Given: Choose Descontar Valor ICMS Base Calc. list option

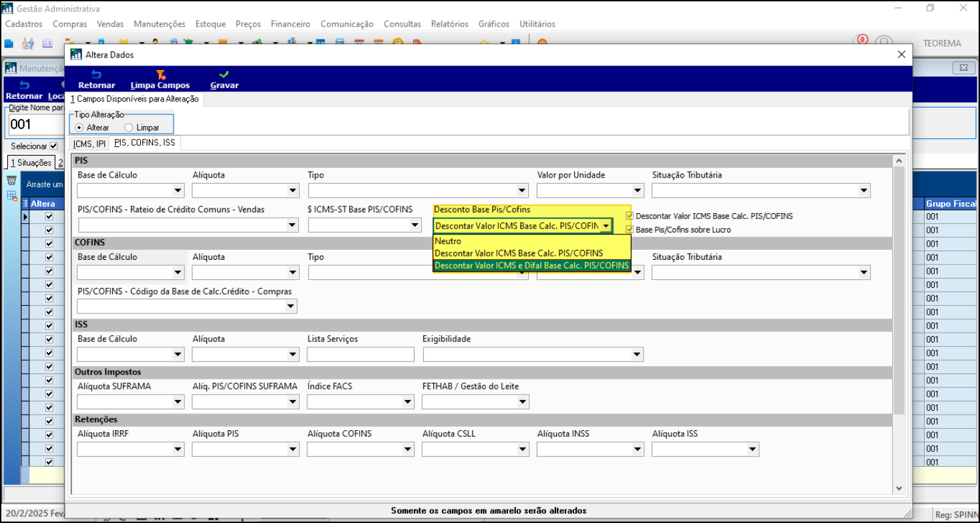Looking at the screenshot, I should click(531, 253).
